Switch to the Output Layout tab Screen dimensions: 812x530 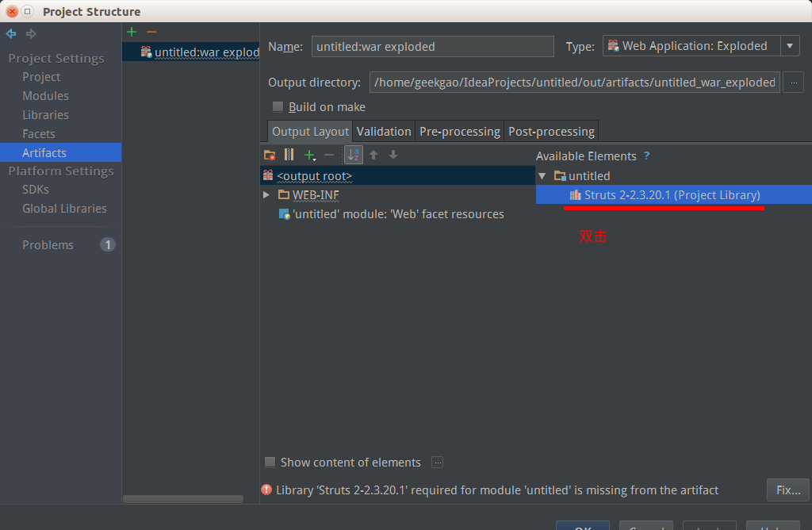(310, 132)
